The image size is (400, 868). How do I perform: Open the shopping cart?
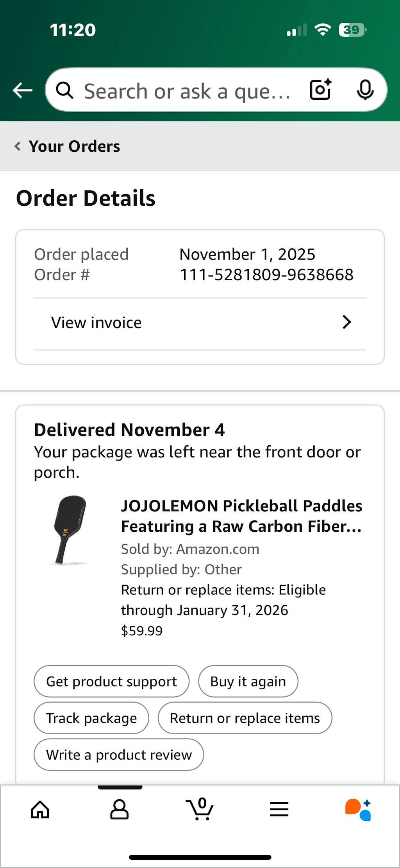pyautogui.click(x=200, y=809)
